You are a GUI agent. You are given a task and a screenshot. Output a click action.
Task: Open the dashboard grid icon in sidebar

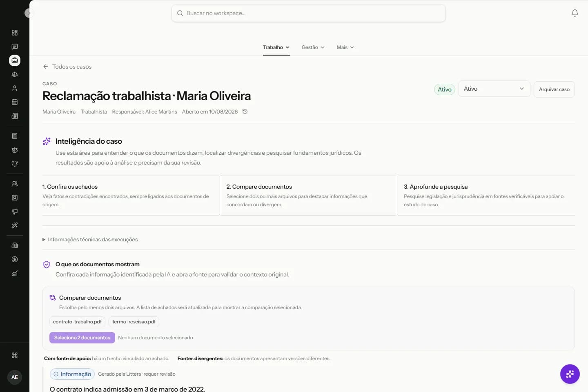[15, 33]
